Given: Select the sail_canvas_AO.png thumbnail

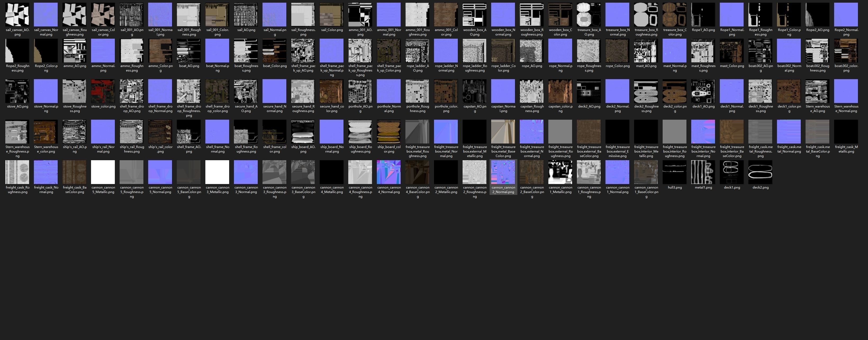Looking at the screenshot, I should (17, 15).
